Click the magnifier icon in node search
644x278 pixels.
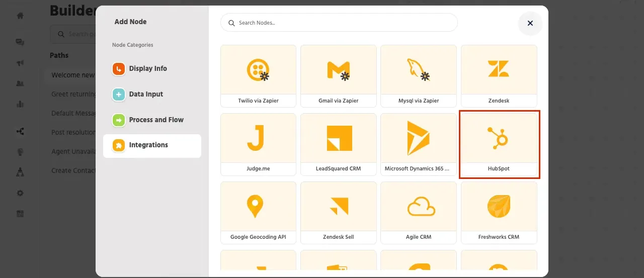232,23
